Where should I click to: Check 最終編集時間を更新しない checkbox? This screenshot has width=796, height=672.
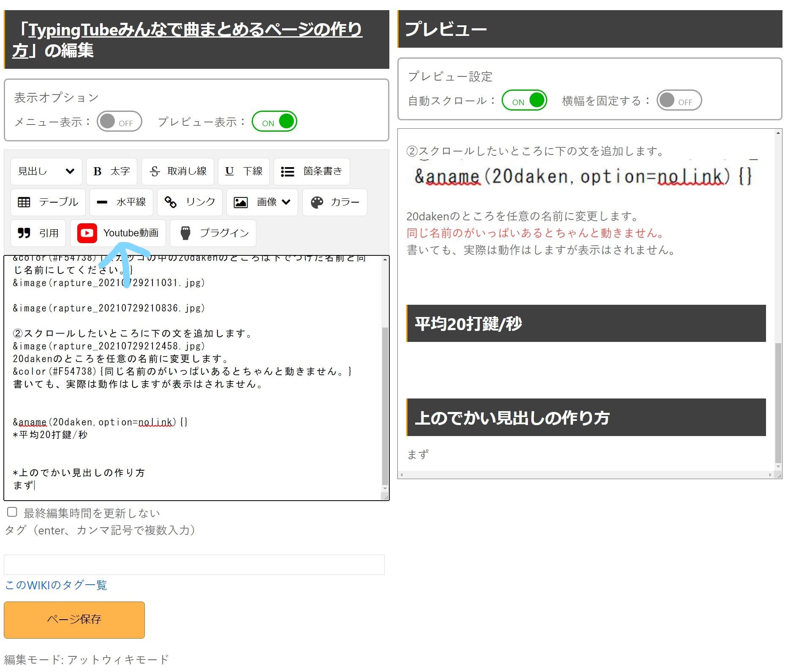point(12,512)
